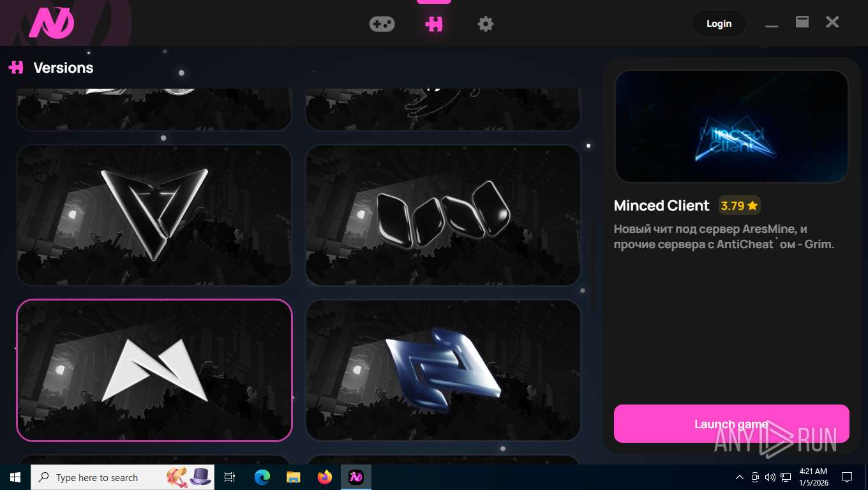868x490 pixels.
Task: Launch Firefox from taskbar
Action: [325, 477]
